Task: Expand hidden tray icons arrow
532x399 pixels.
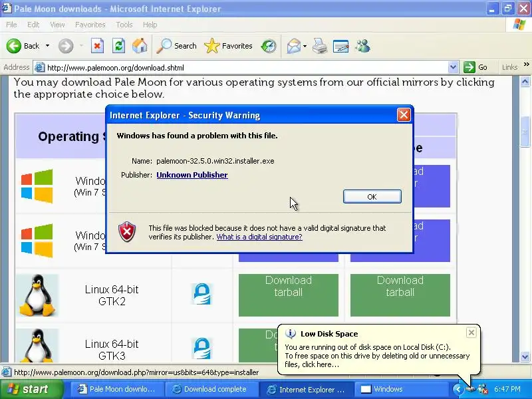Action: 458,389
